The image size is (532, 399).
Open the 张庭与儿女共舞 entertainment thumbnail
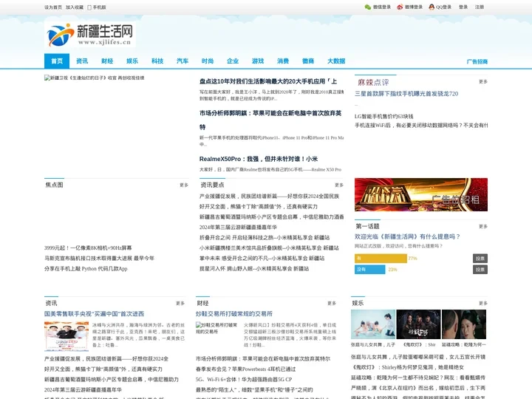(373, 324)
